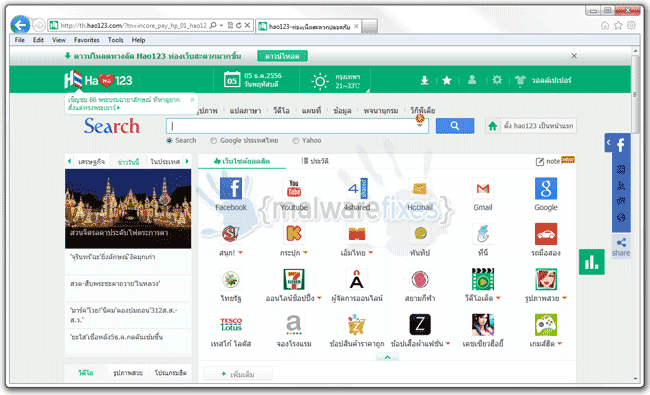Click next arrow on news category tabs

187,161
